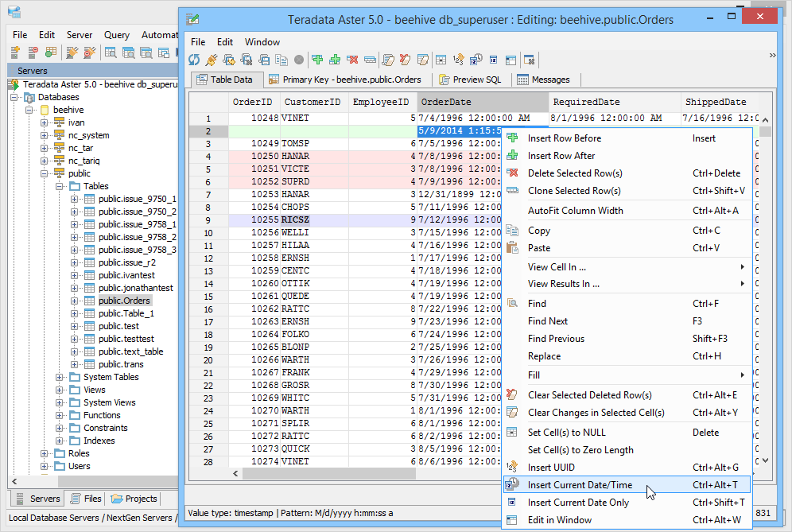The image size is (792, 532).
Task: Expand the public.Orders table node
Action: pos(74,301)
